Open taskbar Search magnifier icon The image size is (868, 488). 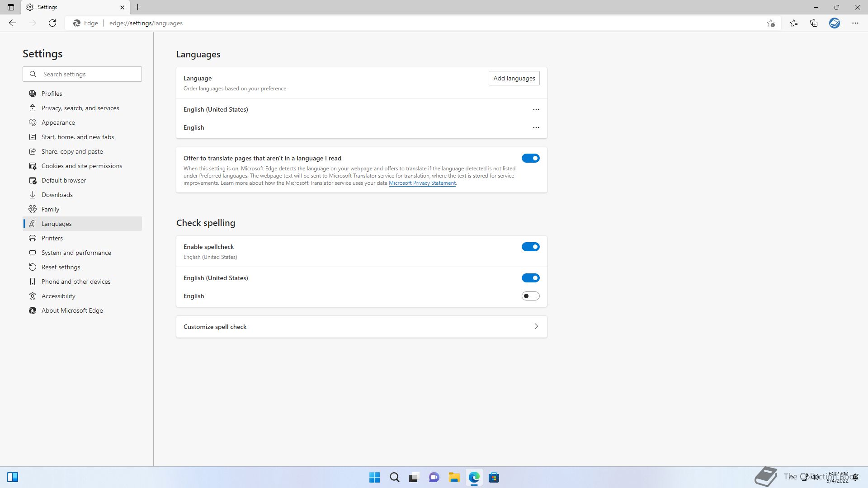(x=395, y=478)
